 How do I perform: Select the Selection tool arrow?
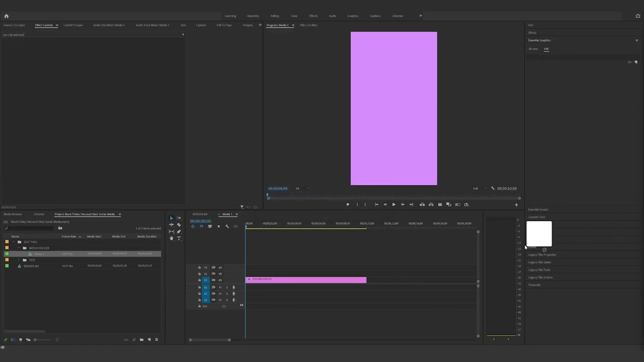(x=171, y=218)
